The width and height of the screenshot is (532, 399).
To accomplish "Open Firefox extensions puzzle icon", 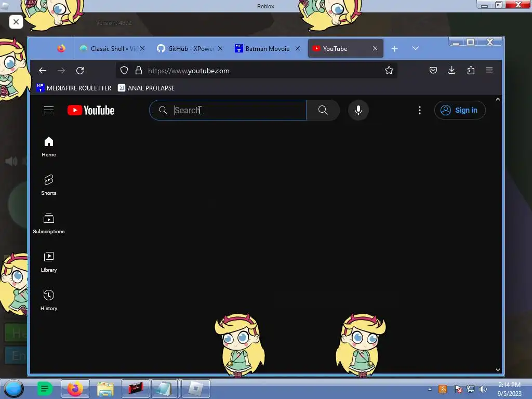I will coord(471,70).
